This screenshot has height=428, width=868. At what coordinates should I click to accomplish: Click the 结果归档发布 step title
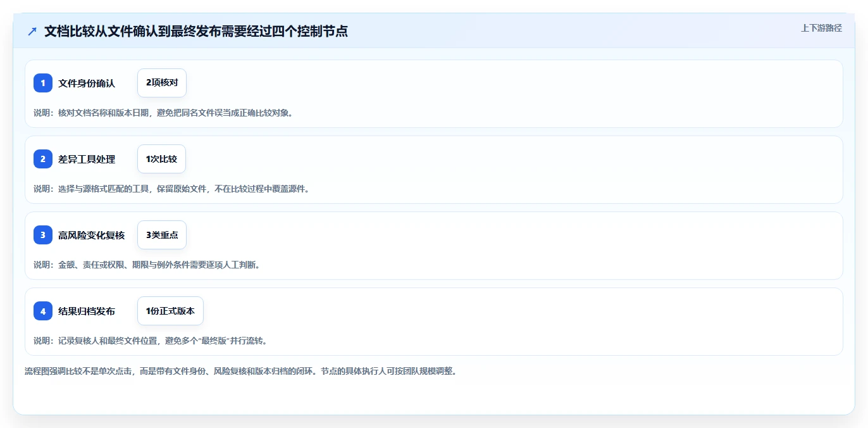coord(87,311)
